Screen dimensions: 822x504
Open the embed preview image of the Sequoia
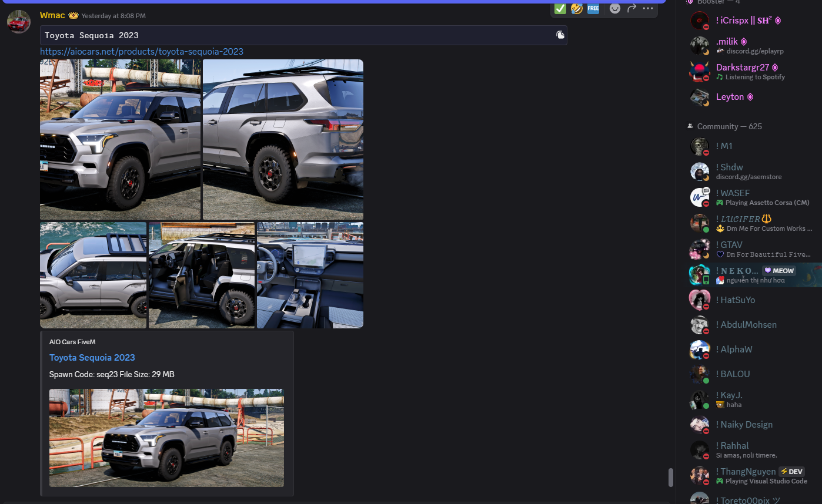pyautogui.click(x=166, y=438)
